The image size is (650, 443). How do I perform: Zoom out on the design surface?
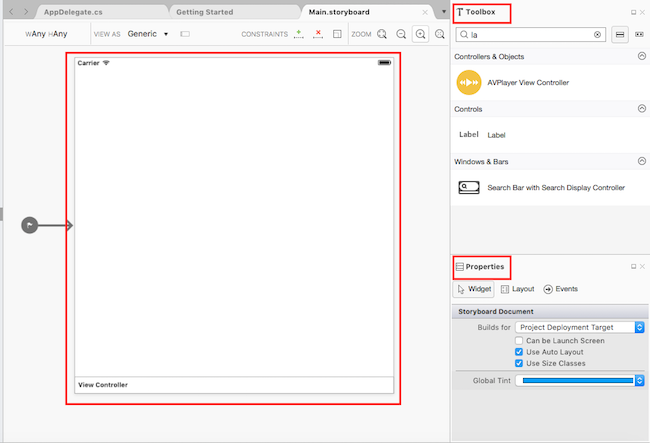tap(401, 34)
